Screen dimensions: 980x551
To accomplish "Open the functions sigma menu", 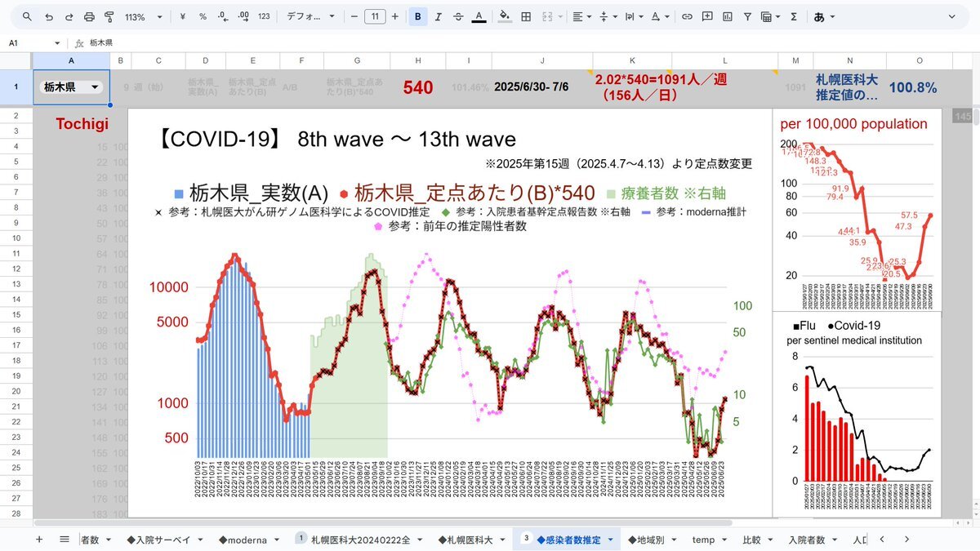I will point(794,16).
